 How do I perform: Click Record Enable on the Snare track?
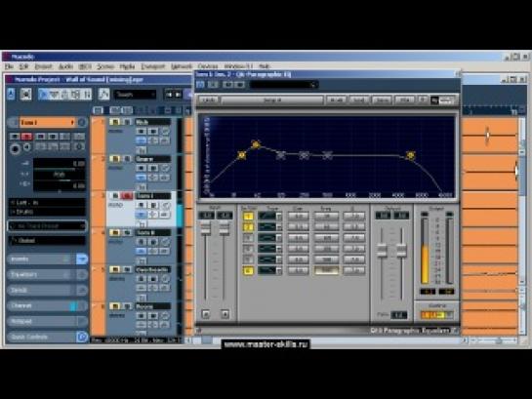141,168
